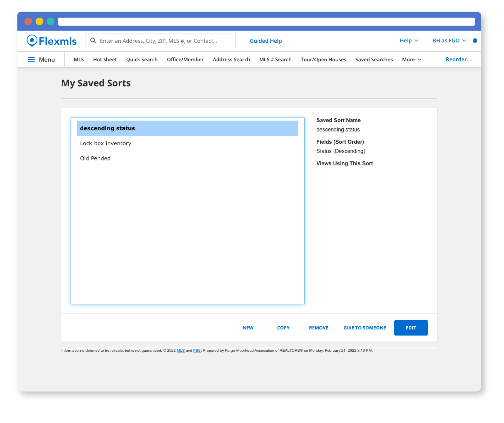Open the Guided Help link
This screenshot has height=423, width=504.
pyautogui.click(x=265, y=41)
